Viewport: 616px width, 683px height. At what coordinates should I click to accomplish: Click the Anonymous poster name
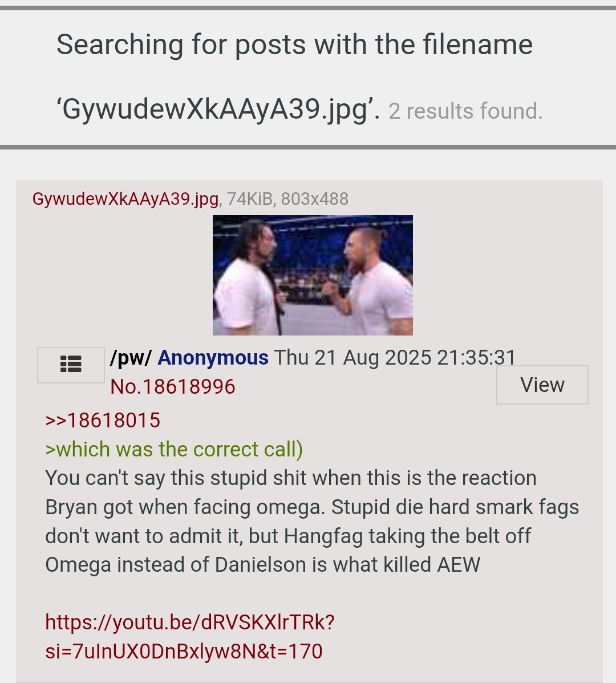click(x=213, y=358)
